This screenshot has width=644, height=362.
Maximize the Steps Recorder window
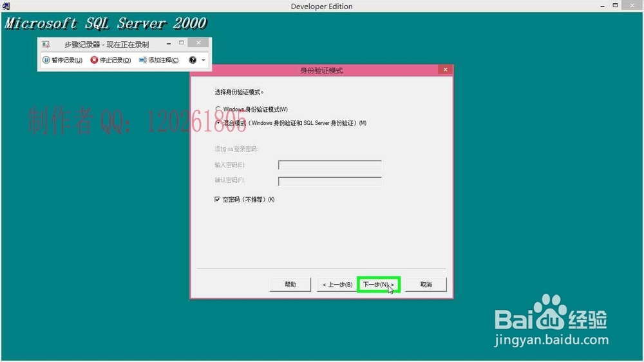click(182, 43)
